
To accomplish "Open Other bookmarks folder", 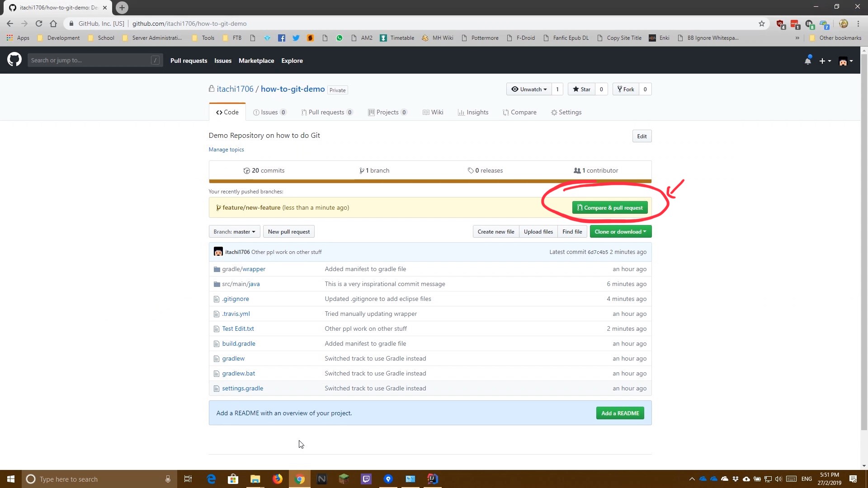I will pos(835,38).
